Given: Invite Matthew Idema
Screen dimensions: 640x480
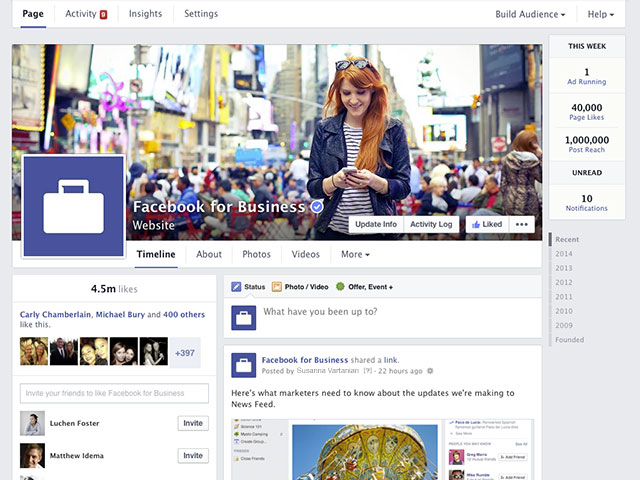Looking at the screenshot, I should tap(193, 456).
